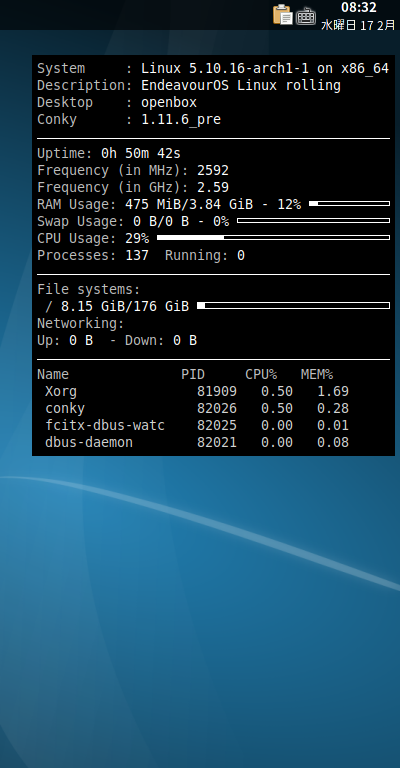
Task: Click the RAM Usage progress bar
Action: (x=350, y=203)
